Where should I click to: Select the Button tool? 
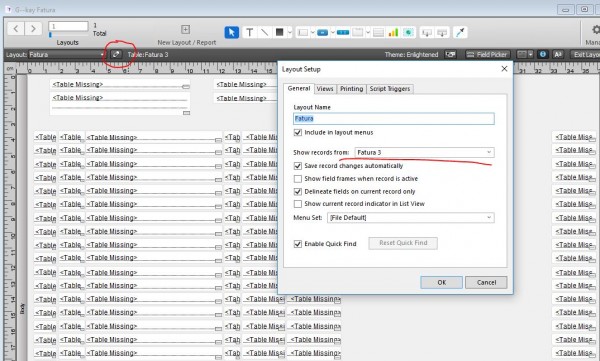pyautogui.click(x=323, y=33)
